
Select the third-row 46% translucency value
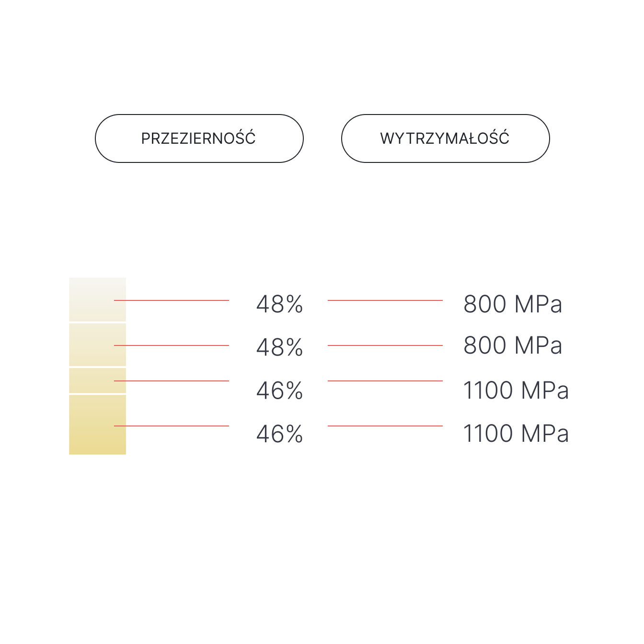point(279,391)
